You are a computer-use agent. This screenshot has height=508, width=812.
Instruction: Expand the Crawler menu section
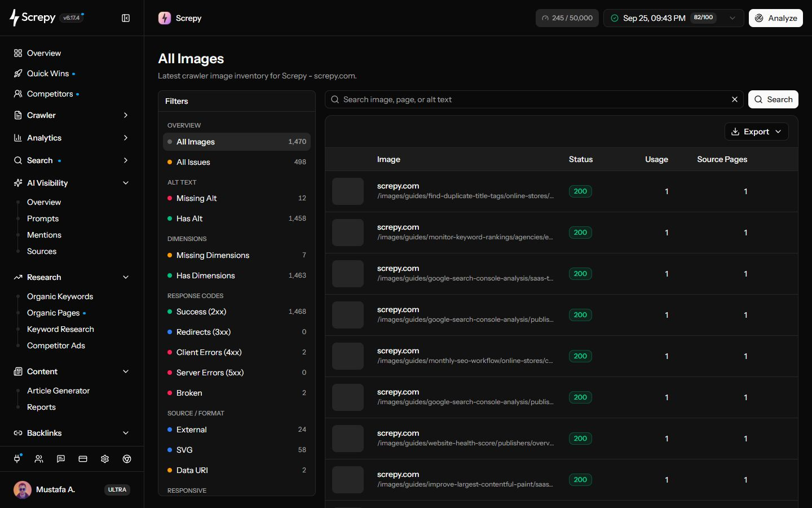click(72, 115)
